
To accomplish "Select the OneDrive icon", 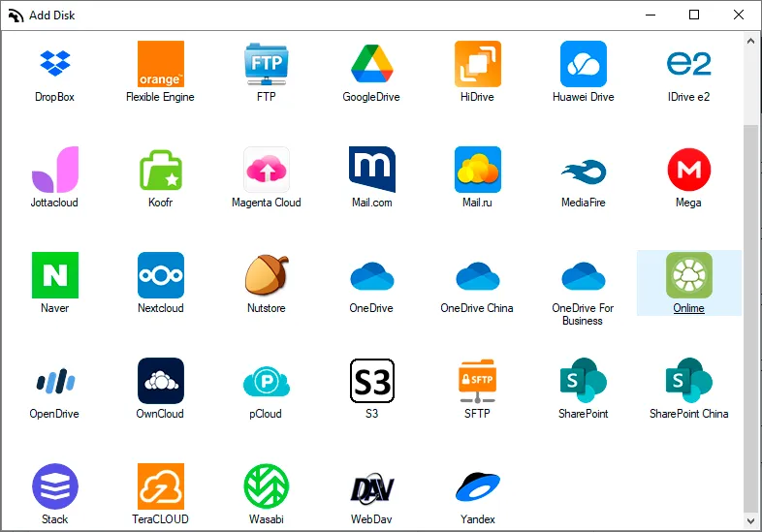I will tap(371, 276).
